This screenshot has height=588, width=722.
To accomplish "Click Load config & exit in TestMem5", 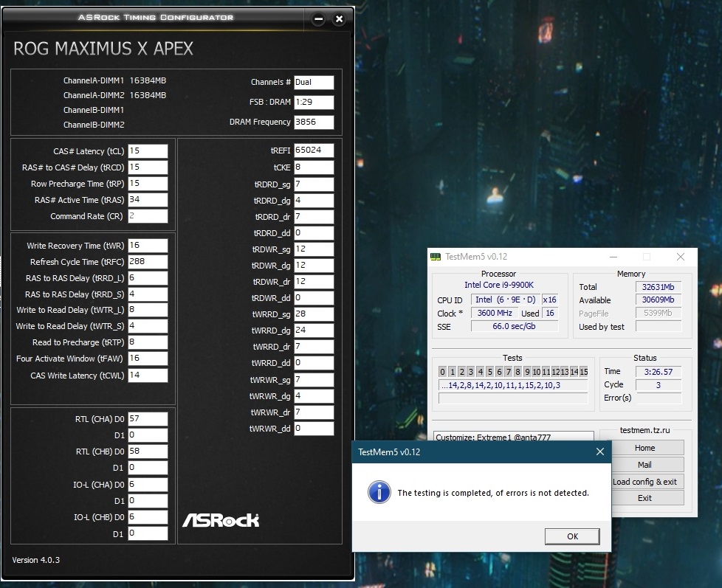I will click(x=644, y=482).
